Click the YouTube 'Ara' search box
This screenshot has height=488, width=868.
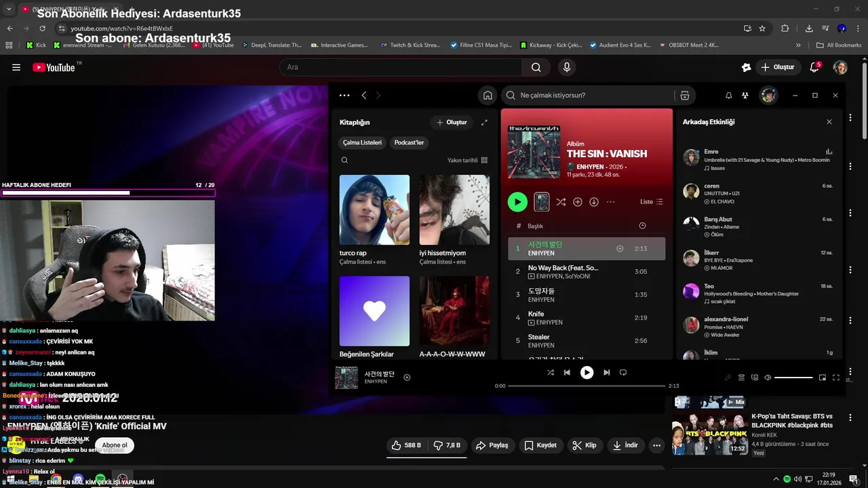pyautogui.click(x=400, y=67)
